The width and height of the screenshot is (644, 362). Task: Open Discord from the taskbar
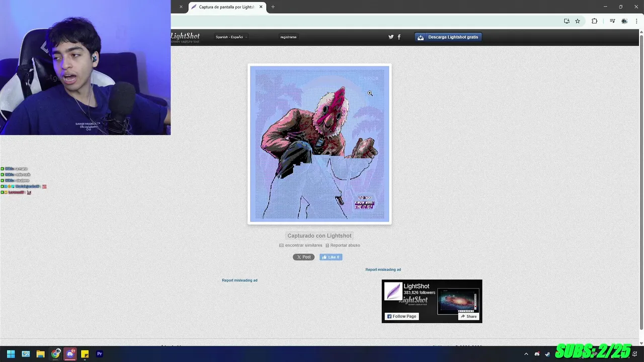(x=70, y=354)
